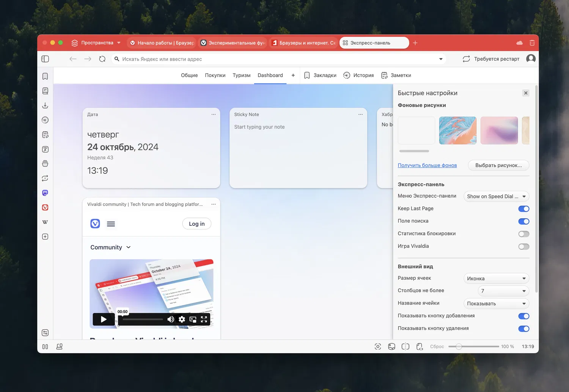Open page actions code icon
This screenshot has width=569, height=392.
click(x=420, y=346)
